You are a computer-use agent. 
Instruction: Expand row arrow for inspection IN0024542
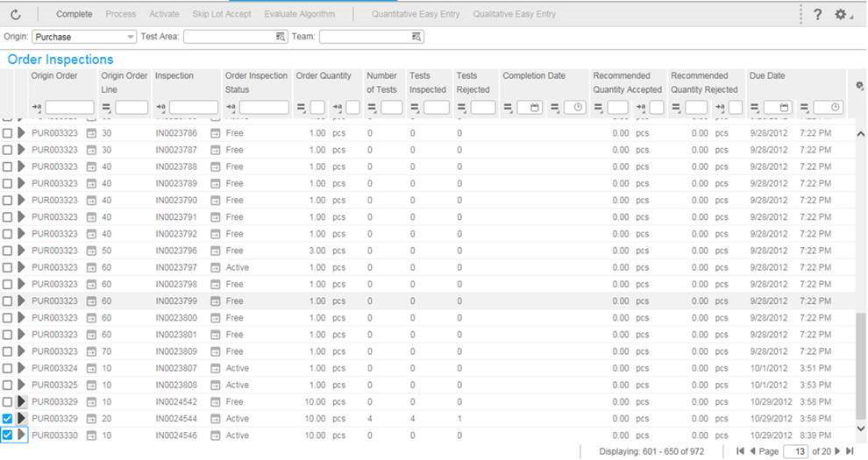(22, 402)
